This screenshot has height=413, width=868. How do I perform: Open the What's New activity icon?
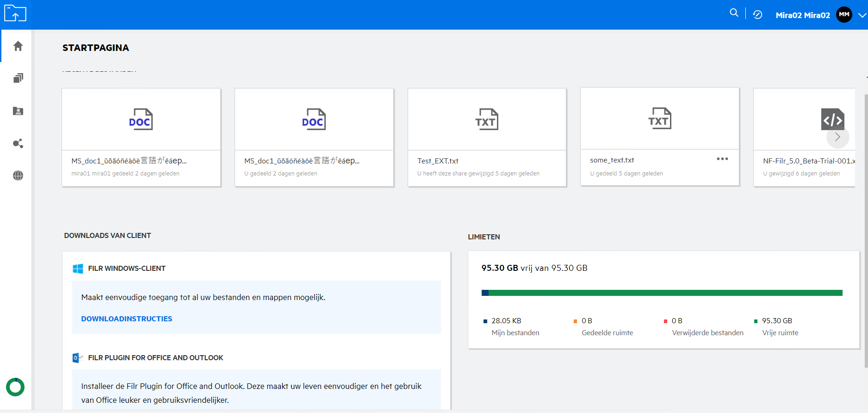[x=757, y=15]
